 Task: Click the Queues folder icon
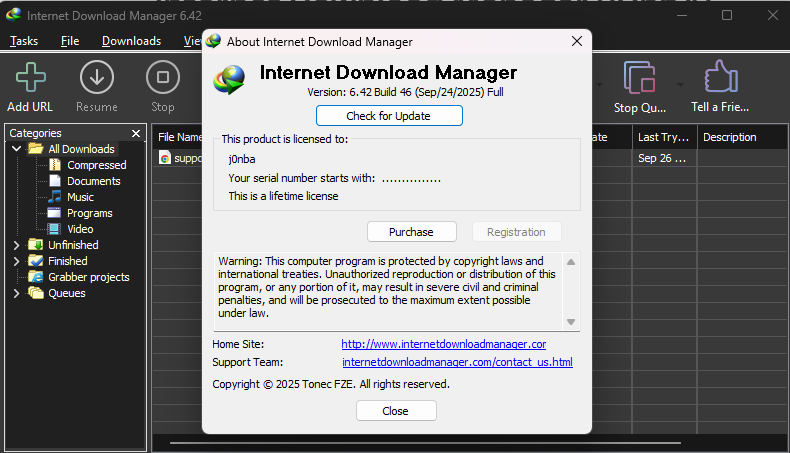pos(36,293)
